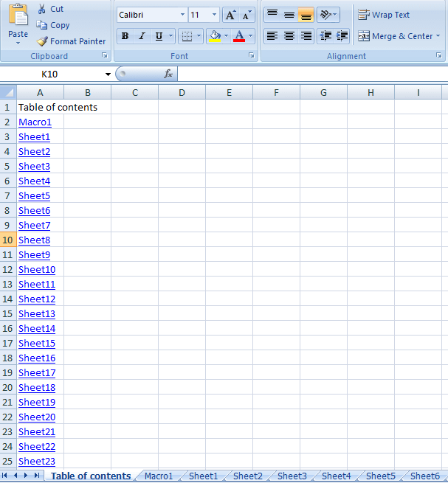Go to previous sheet tab arrow
Screen dimensions: 448x483
click(x=15, y=476)
